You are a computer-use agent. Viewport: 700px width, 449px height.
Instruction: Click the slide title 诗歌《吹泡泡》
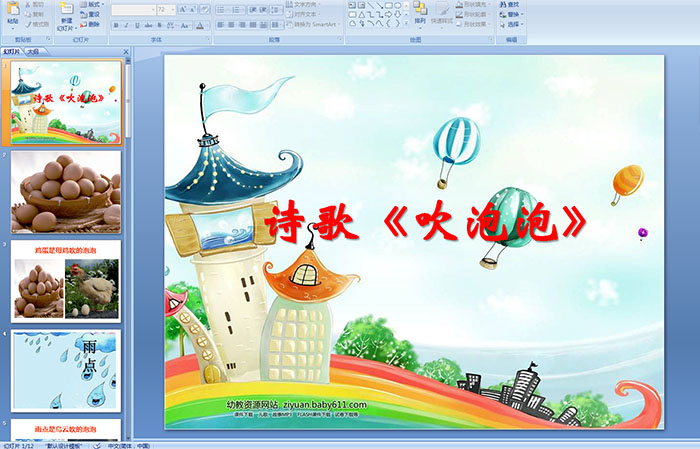point(424,223)
